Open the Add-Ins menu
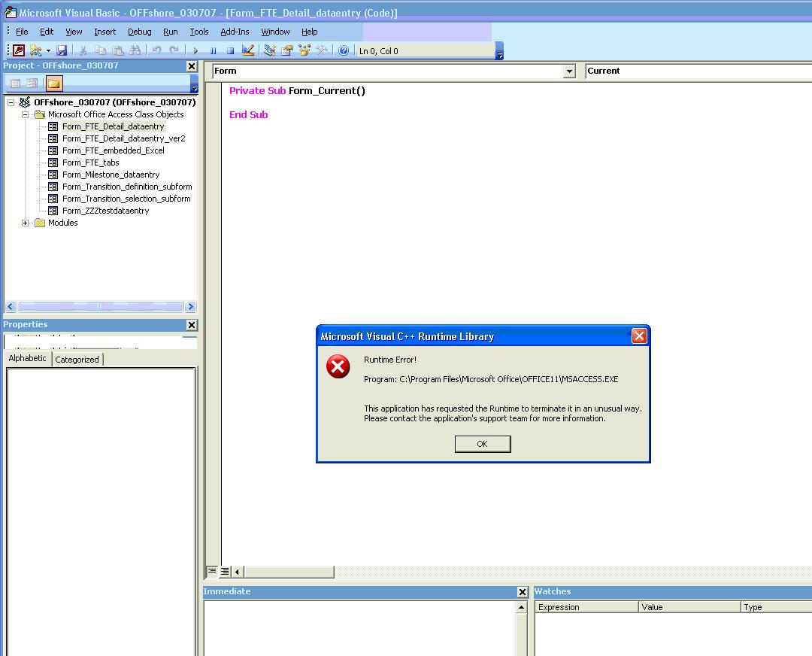 pos(235,32)
